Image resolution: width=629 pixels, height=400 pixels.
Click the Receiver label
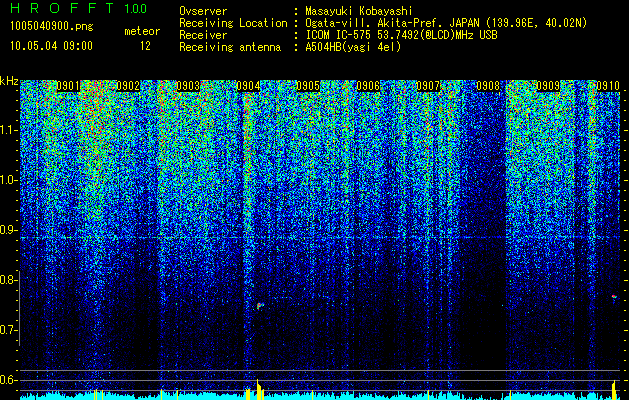(203, 35)
